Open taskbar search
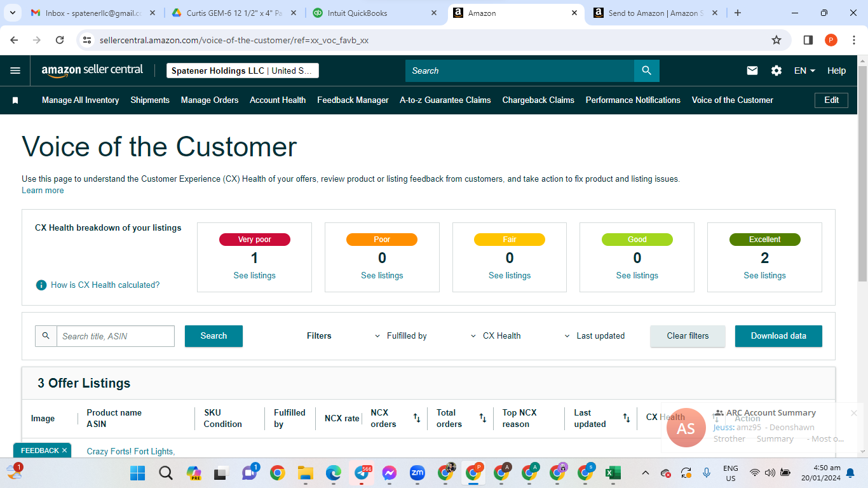Screen dimensions: 868x488 pos(166,473)
